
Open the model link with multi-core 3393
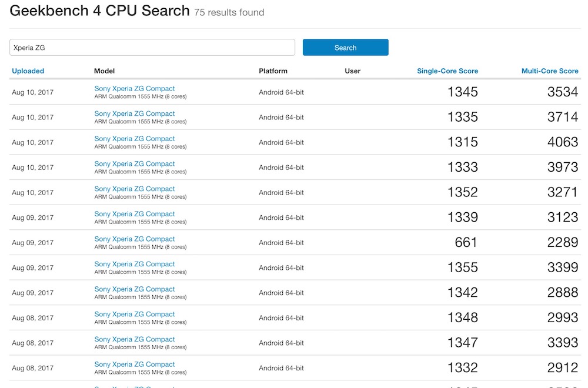tap(135, 339)
